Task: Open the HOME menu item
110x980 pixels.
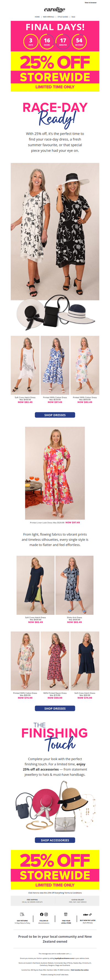Action: [x=37, y=17]
